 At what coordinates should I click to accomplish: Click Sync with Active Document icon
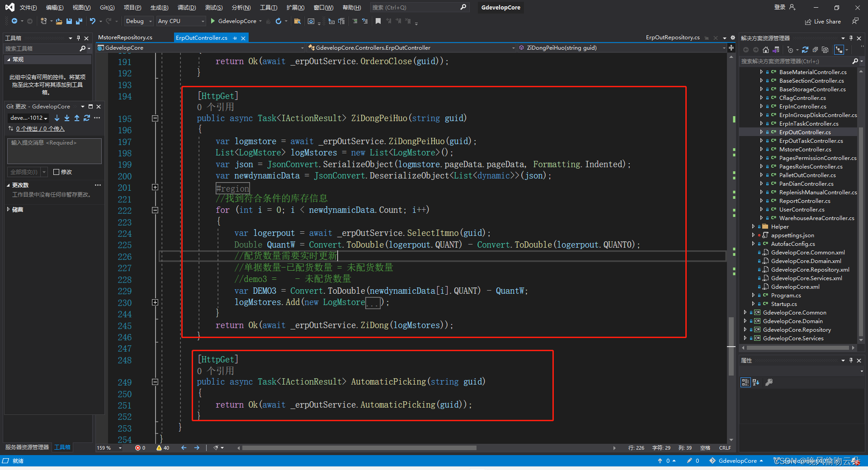[805, 50]
